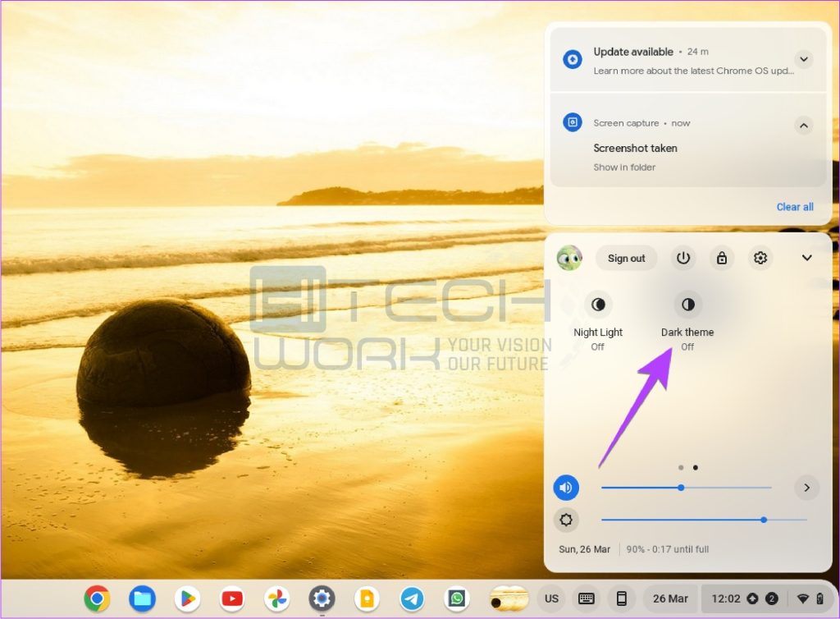Click the Wi-Fi icon in status tray
The width and height of the screenshot is (840, 619).
802,598
